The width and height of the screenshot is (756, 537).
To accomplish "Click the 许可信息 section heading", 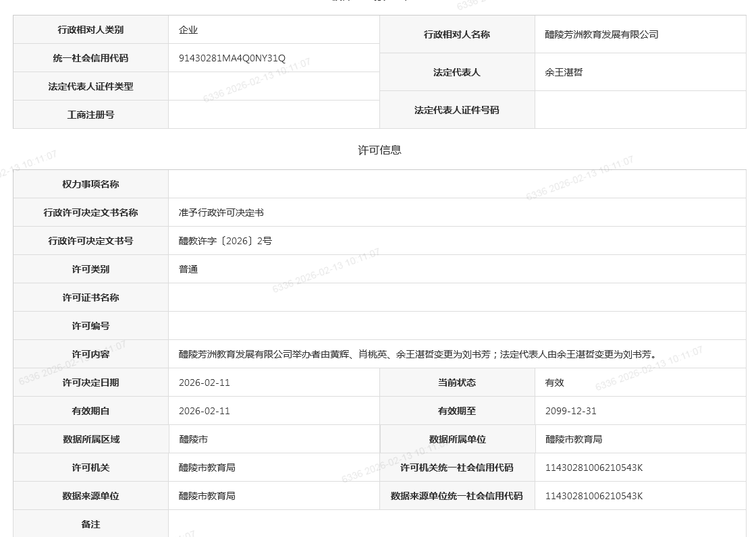I will pyautogui.click(x=379, y=150).
